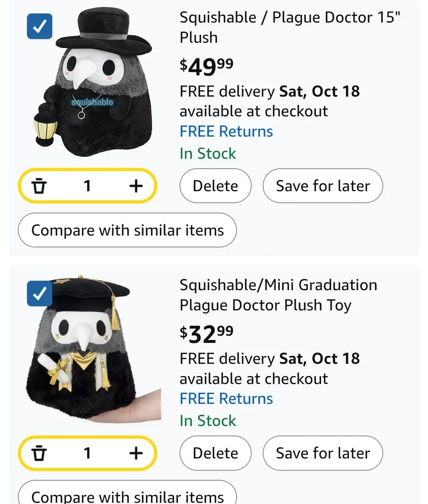Viewport: 428px width, 504px height.
Task: Compare Plague Doctor 15" Plush with similar items
Action: click(x=127, y=230)
